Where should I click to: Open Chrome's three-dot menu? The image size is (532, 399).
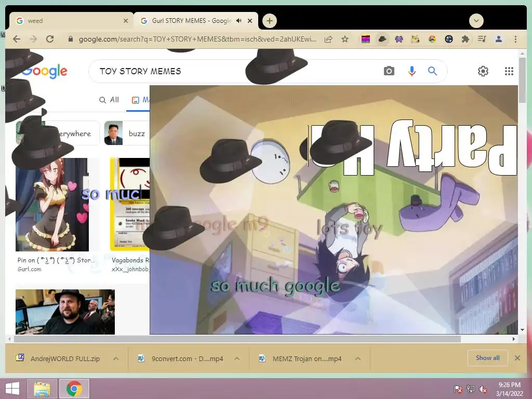(x=515, y=39)
